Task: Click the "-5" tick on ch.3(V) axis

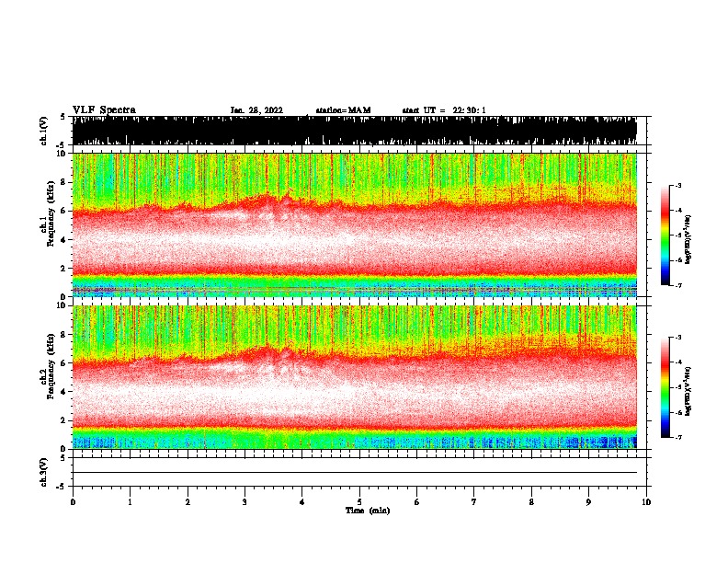Action: pos(63,487)
